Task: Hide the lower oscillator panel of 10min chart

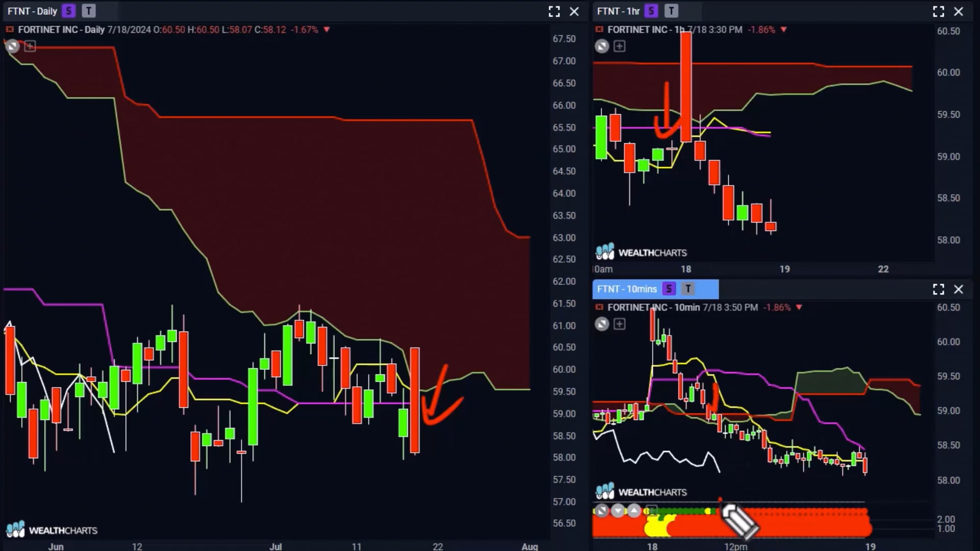Action: pyautogui.click(x=602, y=511)
